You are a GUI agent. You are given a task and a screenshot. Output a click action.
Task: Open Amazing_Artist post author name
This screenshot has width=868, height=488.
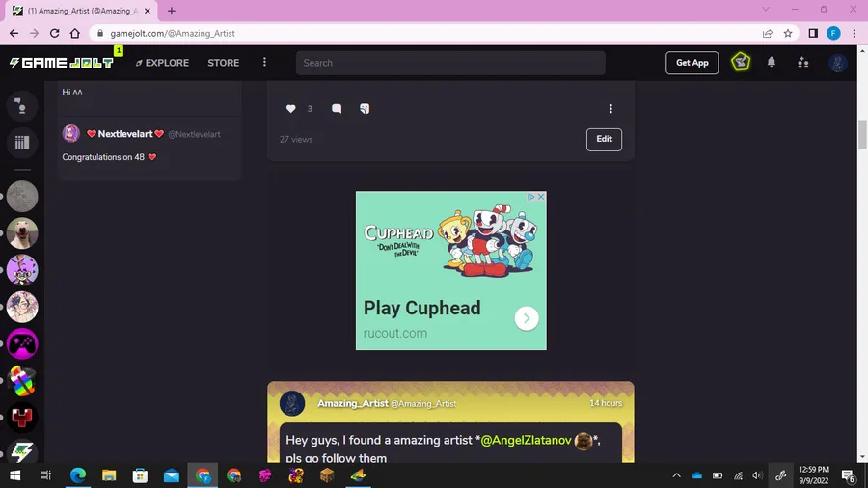tap(353, 403)
